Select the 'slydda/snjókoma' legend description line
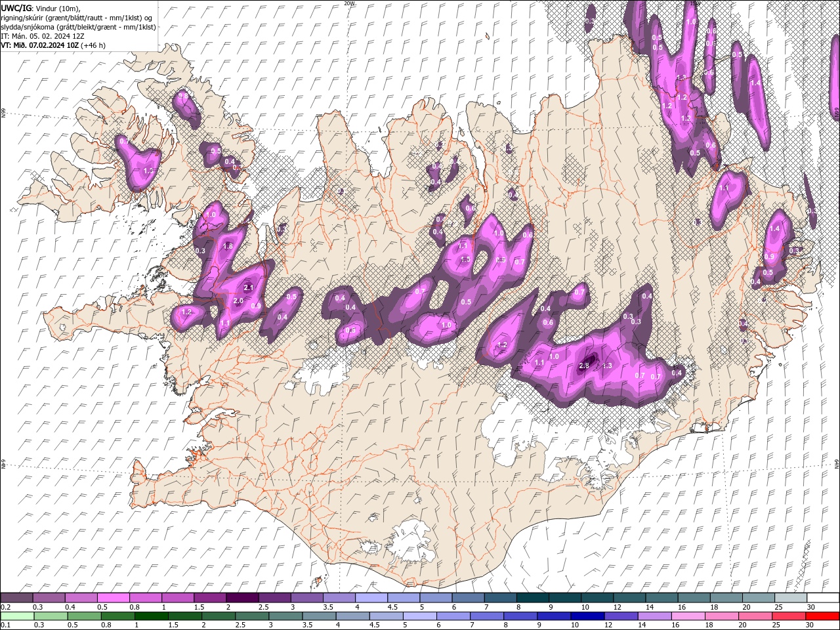 (79, 27)
